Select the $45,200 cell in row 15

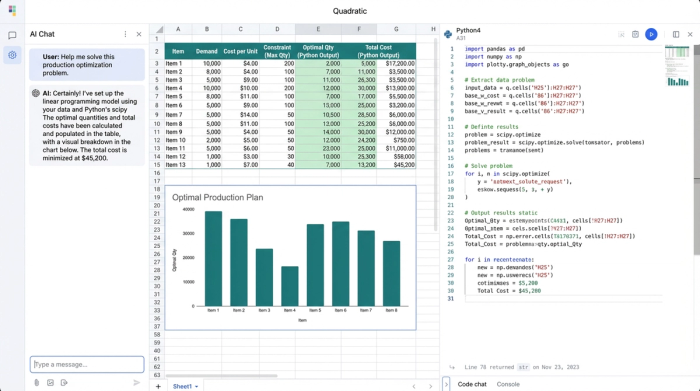(x=396, y=165)
